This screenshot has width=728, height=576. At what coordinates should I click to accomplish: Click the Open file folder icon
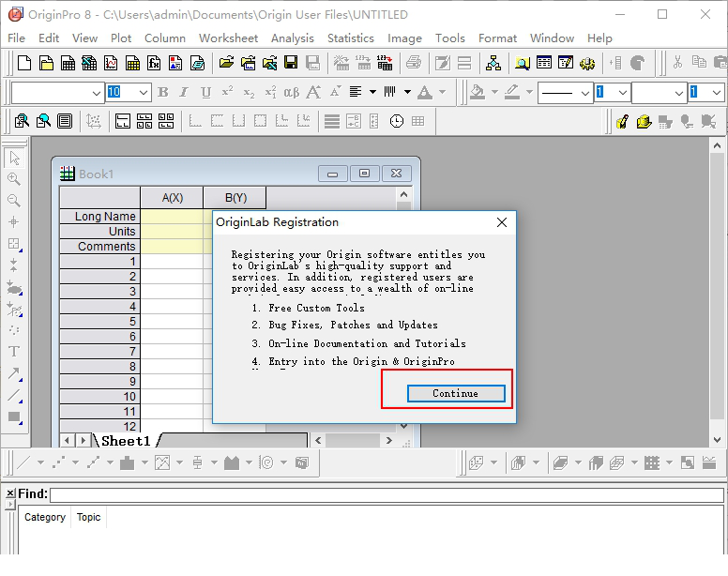point(227,63)
